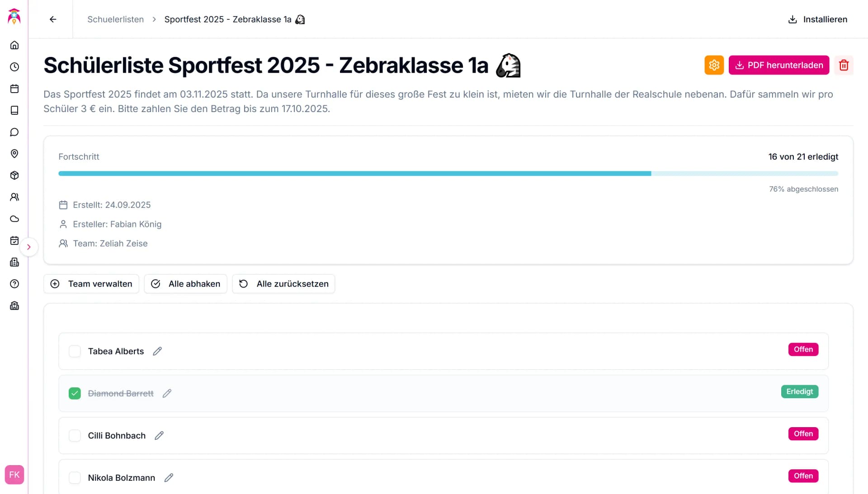Open help via the question mark icon
This screenshot has height=494, width=868.
pyautogui.click(x=14, y=284)
